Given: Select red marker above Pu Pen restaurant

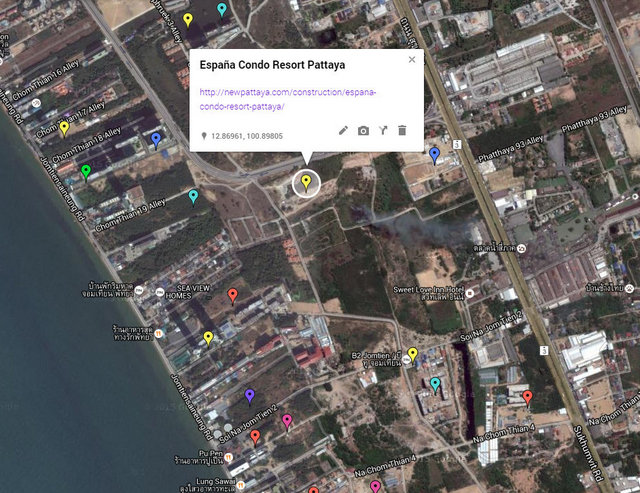Looking at the screenshot, I should click(x=255, y=438).
